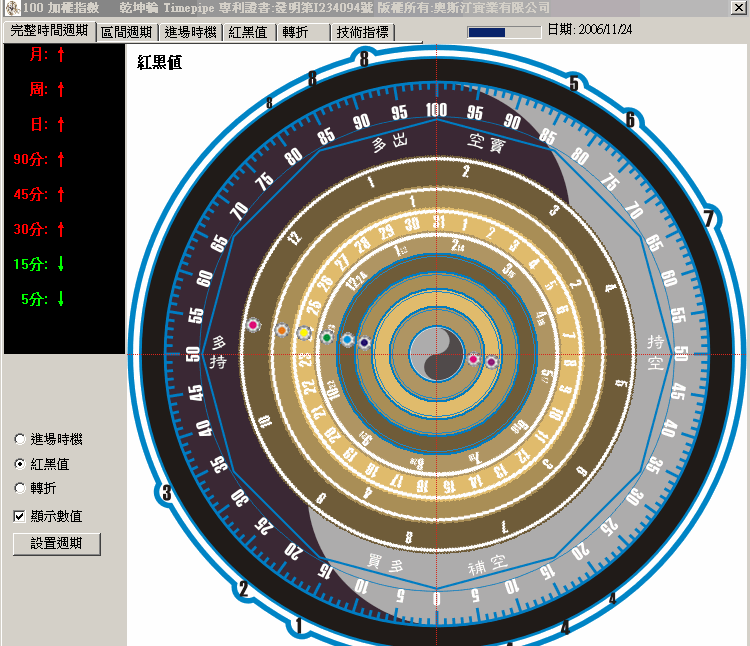Toggle the 顯示數值 checkbox

[20, 516]
